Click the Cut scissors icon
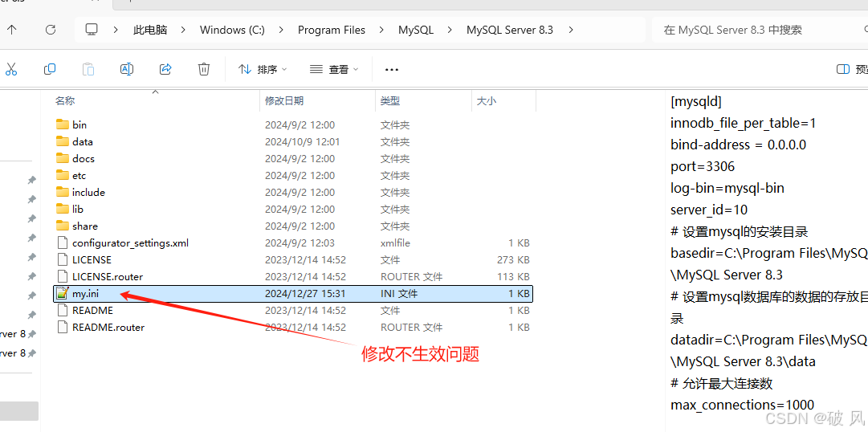This screenshot has width=868, height=432. pyautogui.click(x=11, y=69)
